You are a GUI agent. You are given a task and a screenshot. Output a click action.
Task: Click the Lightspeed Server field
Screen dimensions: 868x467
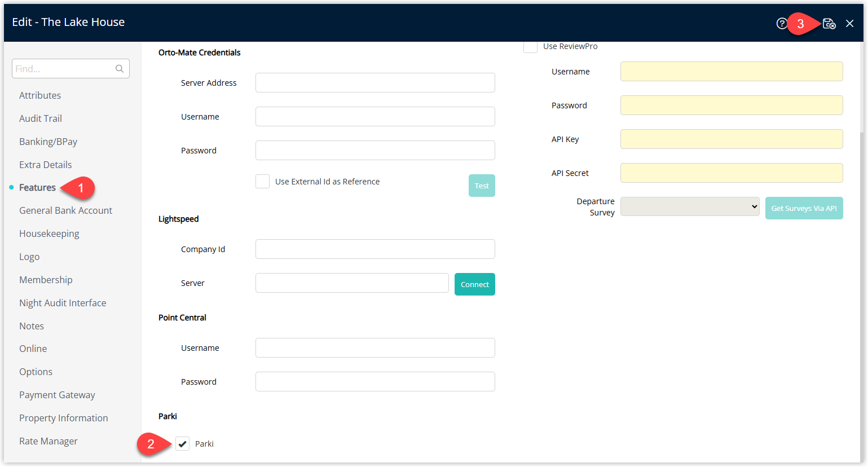click(x=352, y=283)
